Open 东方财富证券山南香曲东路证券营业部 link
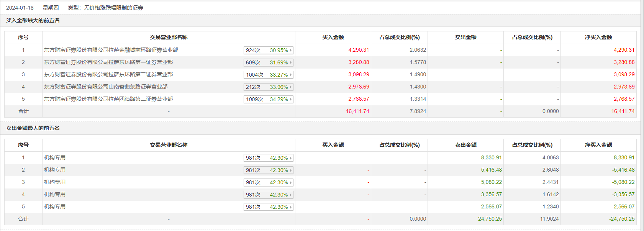 106,87
